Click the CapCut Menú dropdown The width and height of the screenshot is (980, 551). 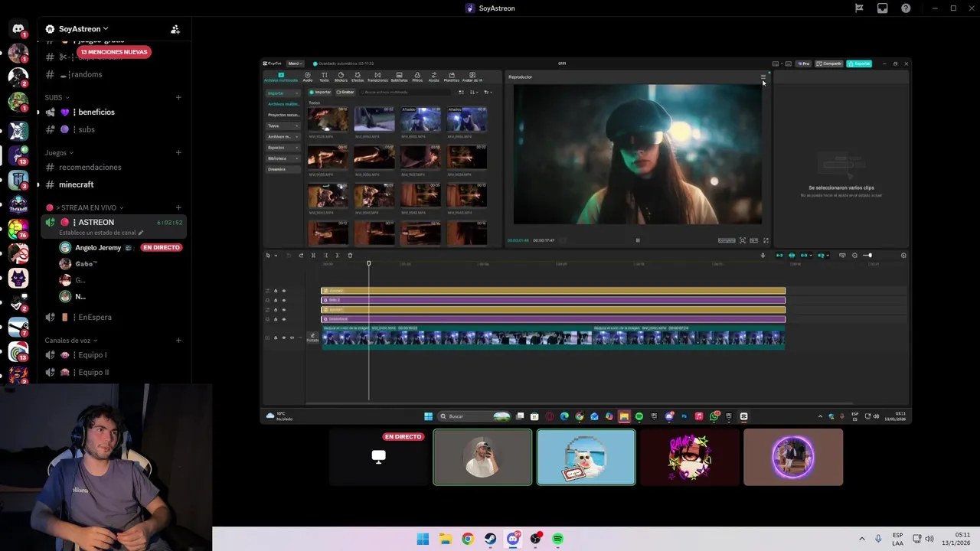[x=295, y=64]
